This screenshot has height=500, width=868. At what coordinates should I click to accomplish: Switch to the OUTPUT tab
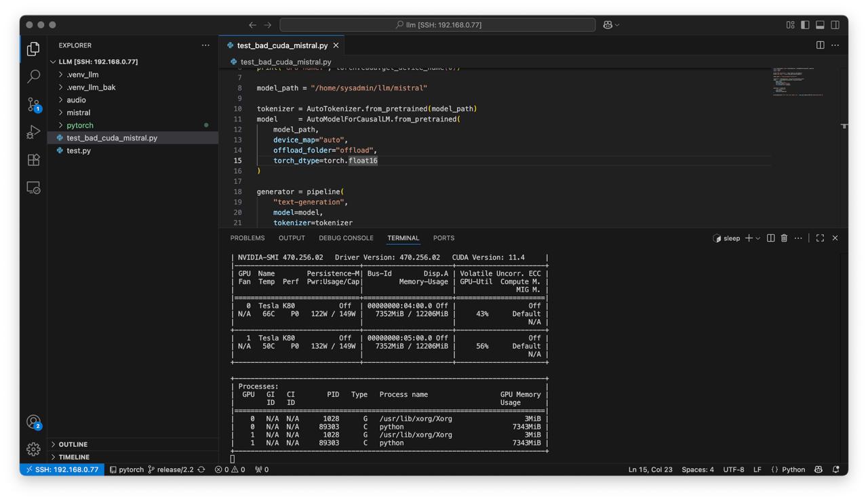(x=292, y=238)
